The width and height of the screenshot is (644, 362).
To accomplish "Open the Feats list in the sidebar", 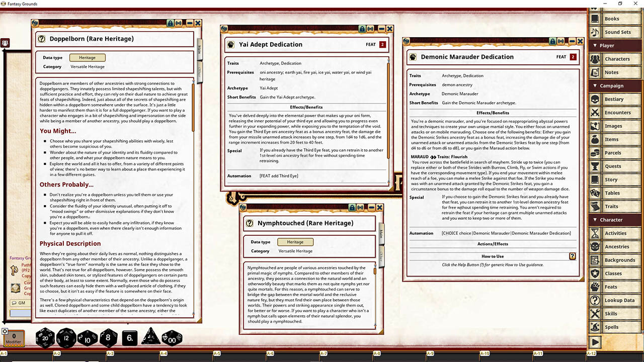I will (x=617, y=287).
